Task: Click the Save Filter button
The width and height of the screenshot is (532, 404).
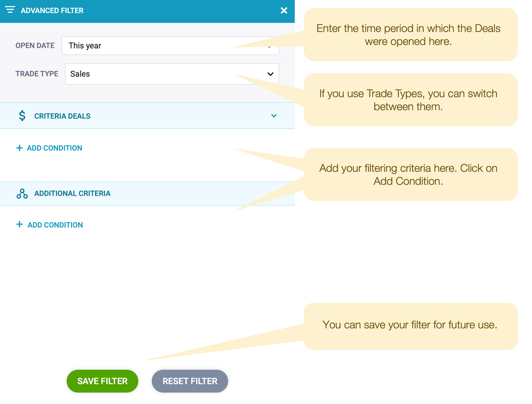Action: click(x=102, y=381)
